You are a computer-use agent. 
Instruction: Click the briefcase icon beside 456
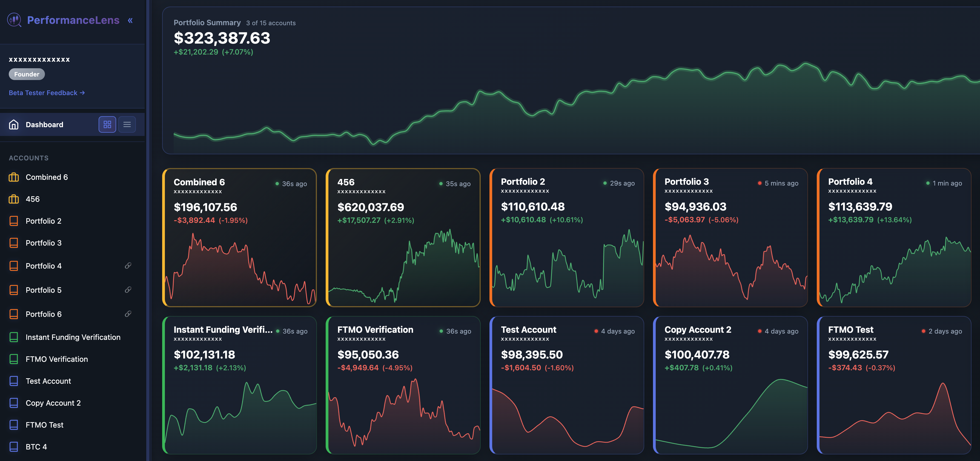tap(14, 199)
